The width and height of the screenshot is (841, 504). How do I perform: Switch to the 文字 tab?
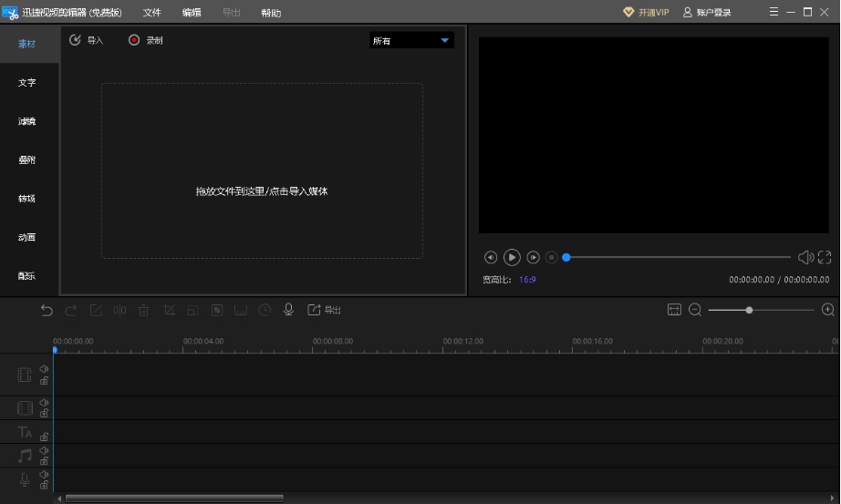pos(26,83)
